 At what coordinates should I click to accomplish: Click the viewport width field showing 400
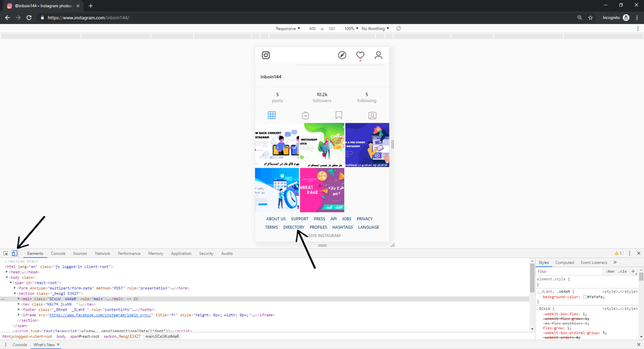coord(312,28)
